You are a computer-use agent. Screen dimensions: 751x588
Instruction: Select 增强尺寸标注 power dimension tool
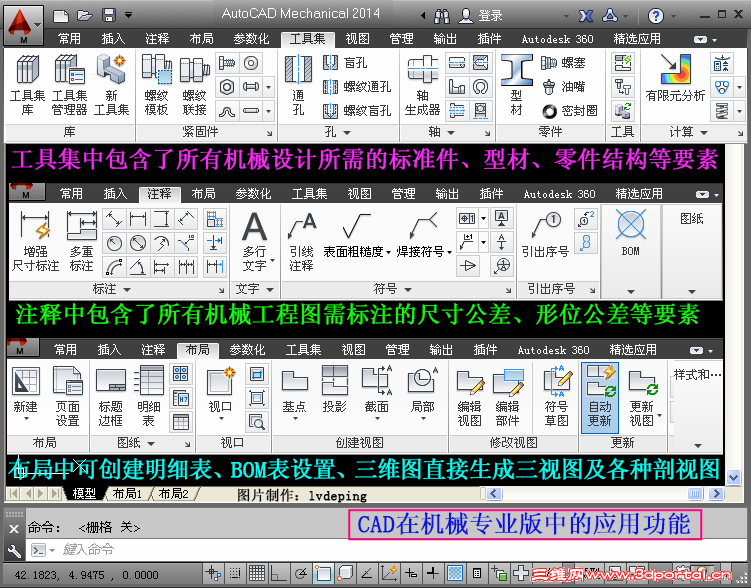tap(35, 242)
